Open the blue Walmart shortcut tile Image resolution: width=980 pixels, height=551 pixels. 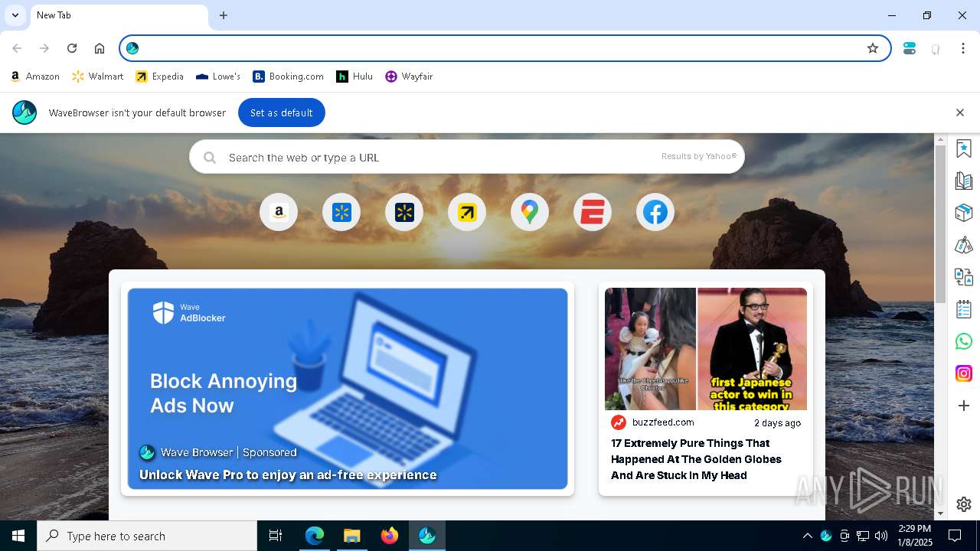click(341, 212)
